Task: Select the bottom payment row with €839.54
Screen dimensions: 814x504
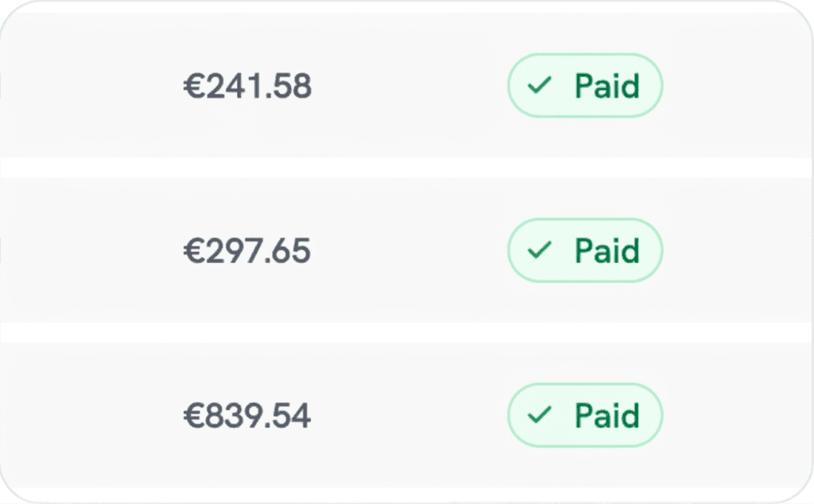Action: pos(407,415)
